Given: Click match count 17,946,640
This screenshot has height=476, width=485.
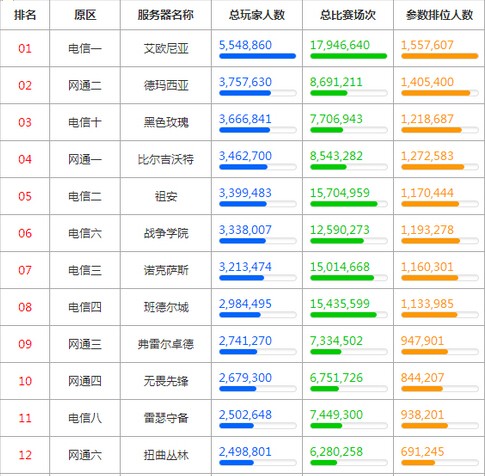Looking at the screenshot, I should pyautogui.click(x=340, y=45).
